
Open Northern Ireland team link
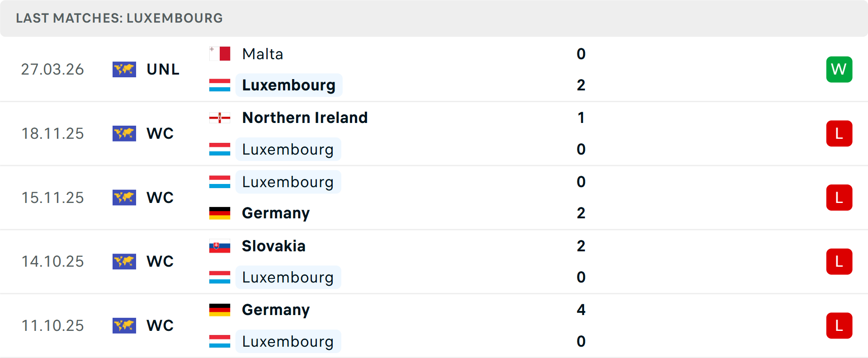(x=305, y=118)
